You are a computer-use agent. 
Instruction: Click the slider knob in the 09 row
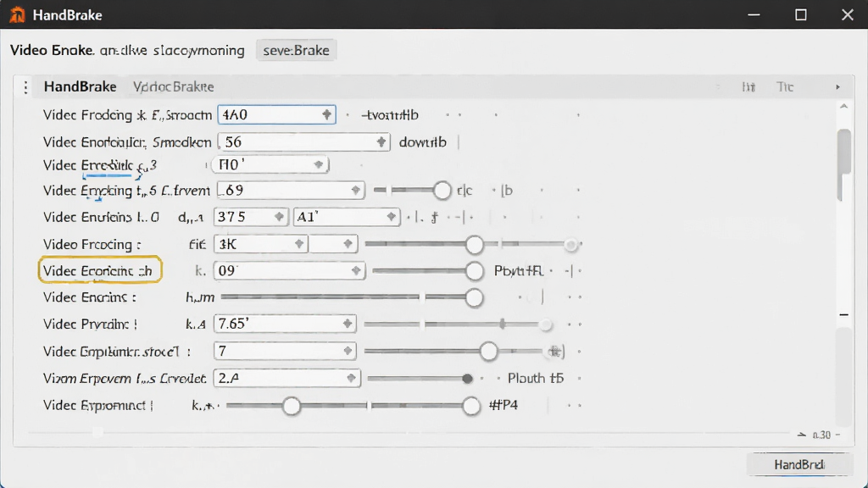[475, 270]
